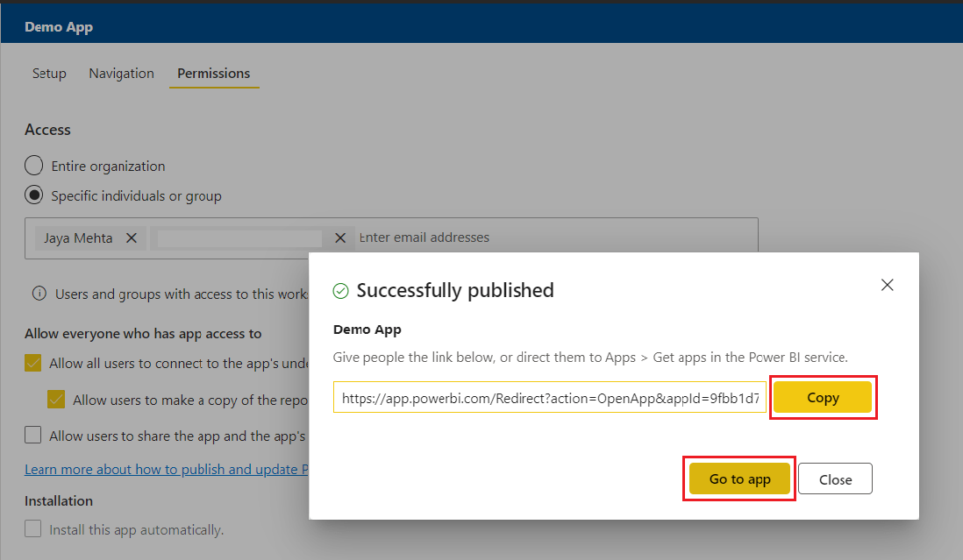Dismiss the published dialog with X icon
The width and height of the screenshot is (963, 560).
[887, 285]
